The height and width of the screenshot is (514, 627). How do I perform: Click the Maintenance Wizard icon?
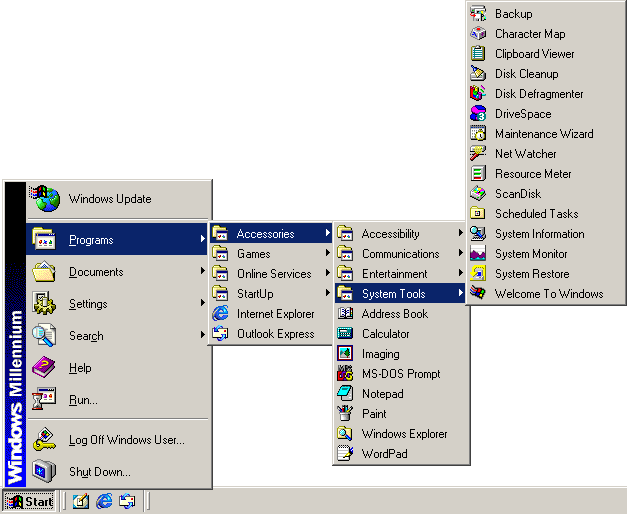[478, 134]
